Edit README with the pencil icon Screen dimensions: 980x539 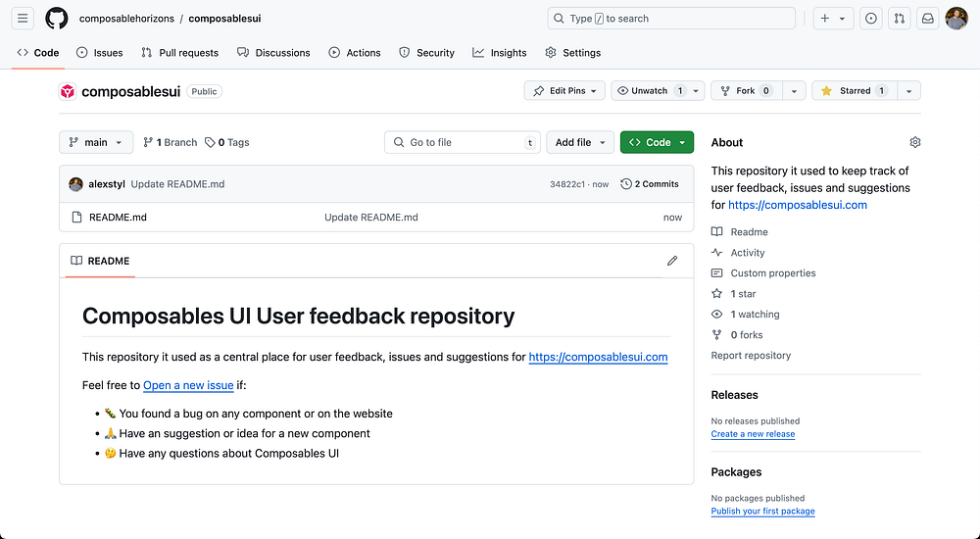point(672,261)
